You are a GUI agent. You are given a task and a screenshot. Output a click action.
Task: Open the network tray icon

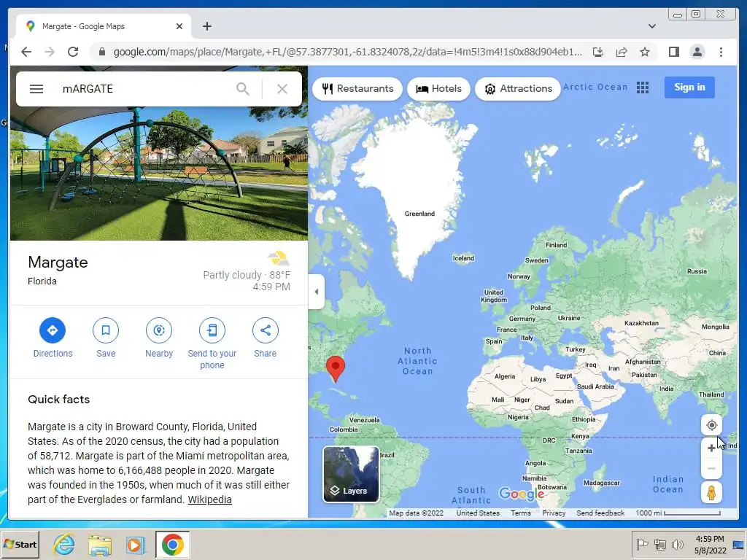click(659, 544)
